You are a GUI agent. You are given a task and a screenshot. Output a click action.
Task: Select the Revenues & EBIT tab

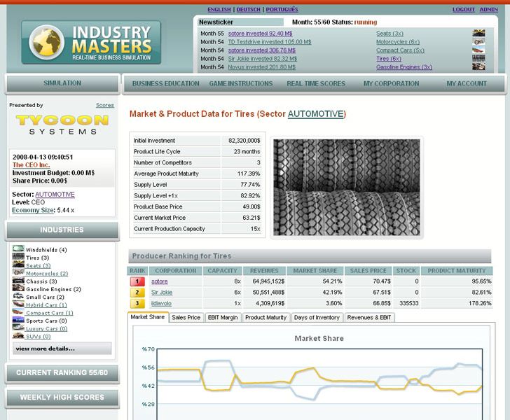pyautogui.click(x=369, y=317)
